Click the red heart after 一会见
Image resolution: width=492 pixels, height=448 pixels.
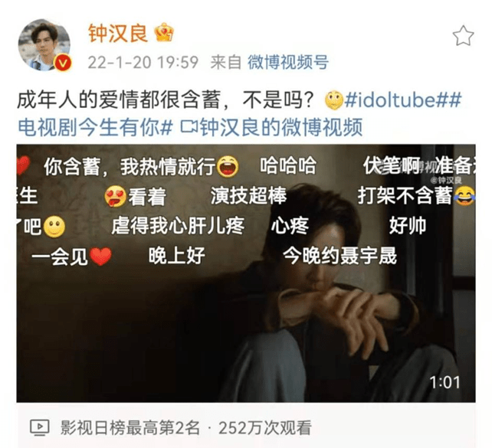[100, 256]
